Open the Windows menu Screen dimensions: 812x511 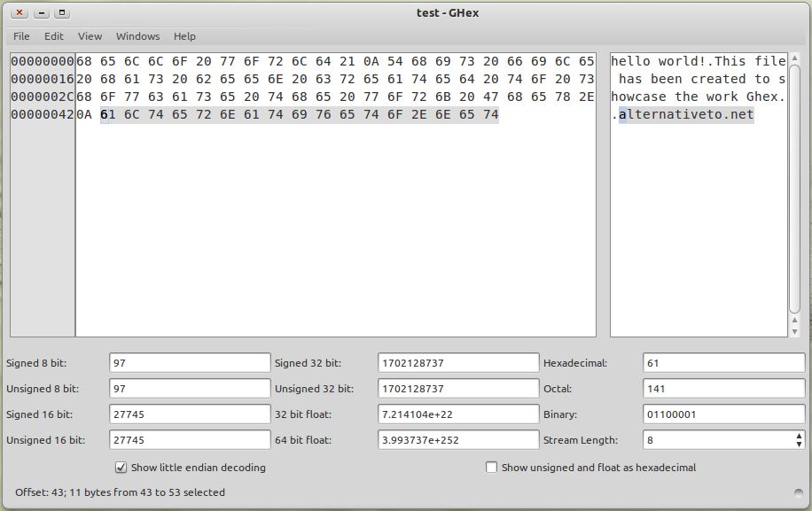pyautogui.click(x=137, y=36)
